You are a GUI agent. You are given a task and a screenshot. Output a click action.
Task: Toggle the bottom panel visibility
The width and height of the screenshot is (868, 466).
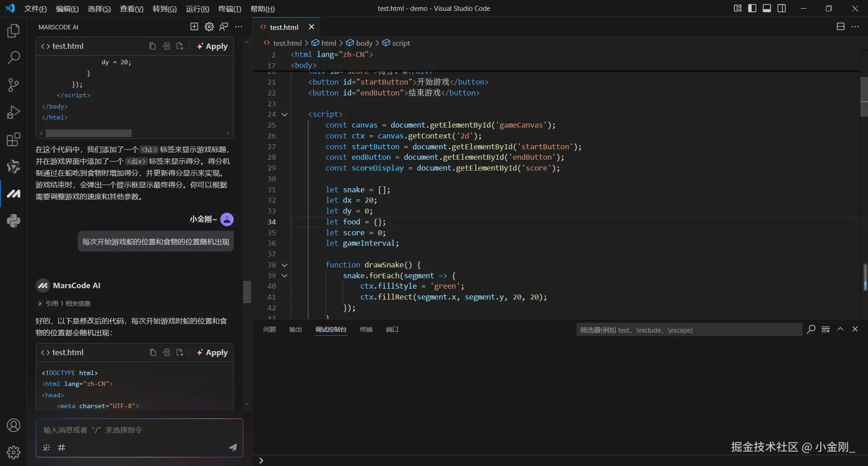[x=767, y=9]
